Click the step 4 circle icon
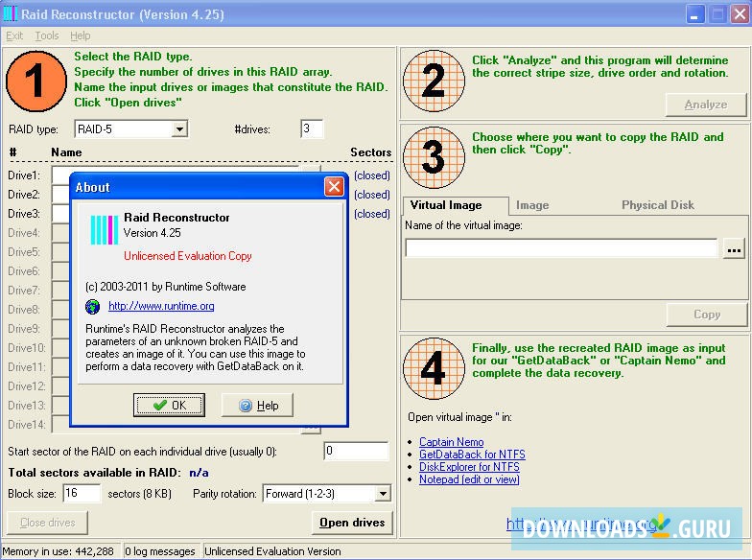 [x=434, y=368]
